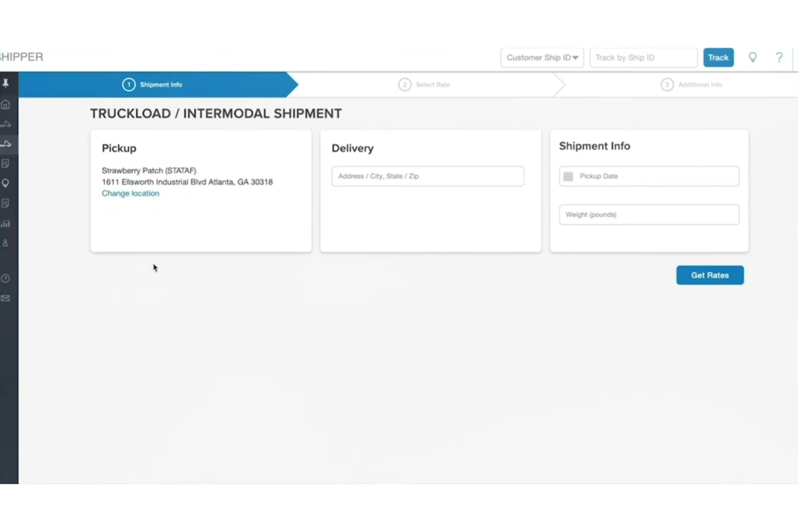Click the Delivery address input field
Viewport: 798px width, 532px height.
point(427,176)
